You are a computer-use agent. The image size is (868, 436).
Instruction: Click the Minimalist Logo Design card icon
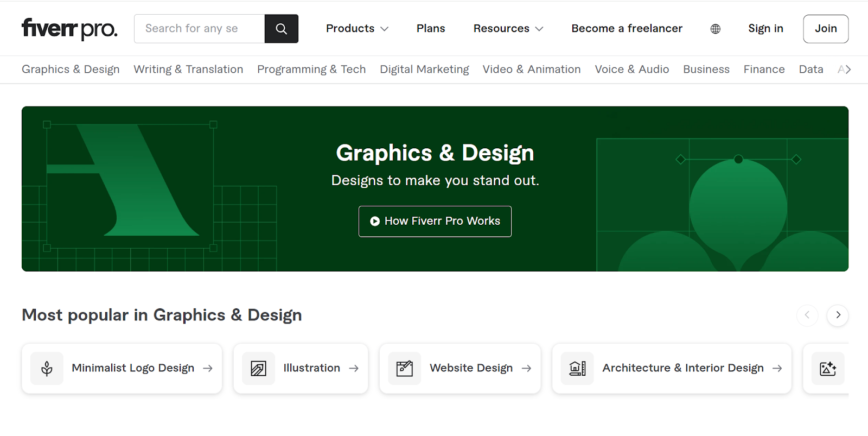pos(47,369)
